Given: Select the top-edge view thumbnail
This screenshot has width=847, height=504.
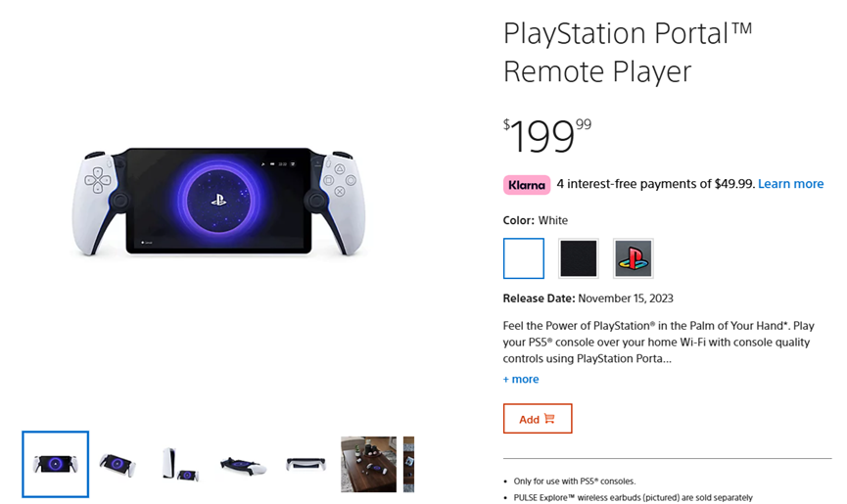Looking at the screenshot, I should coord(306,464).
